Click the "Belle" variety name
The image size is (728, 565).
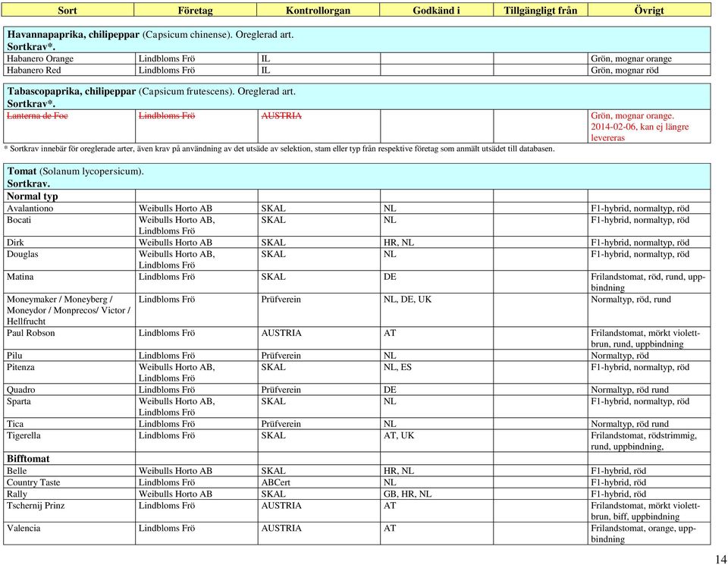tap(17, 471)
